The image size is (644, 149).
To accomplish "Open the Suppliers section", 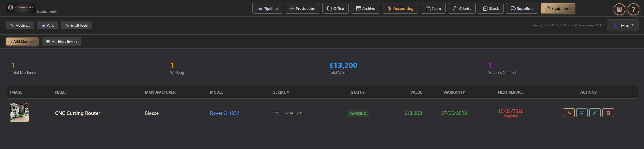I will coord(522,8).
